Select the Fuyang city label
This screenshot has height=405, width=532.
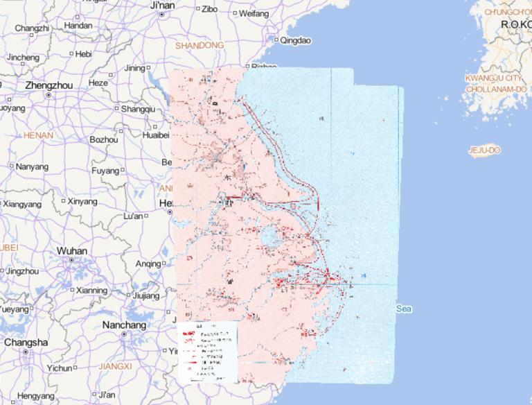(105, 171)
